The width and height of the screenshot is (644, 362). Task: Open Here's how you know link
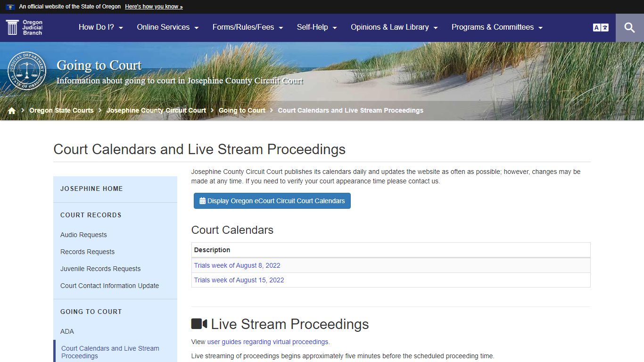point(154,7)
